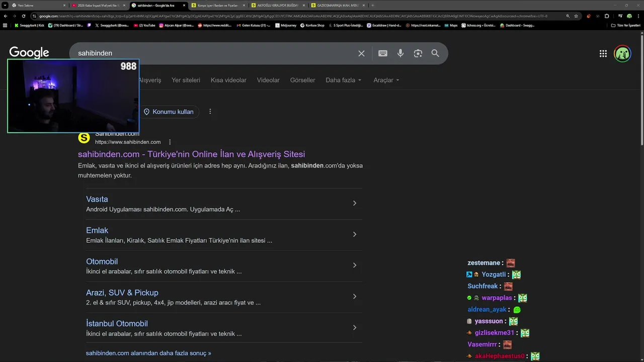Image resolution: width=644 pixels, height=362 pixels.
Task: Expand the Emlak sitelink chevron
Action: [354, 234]
